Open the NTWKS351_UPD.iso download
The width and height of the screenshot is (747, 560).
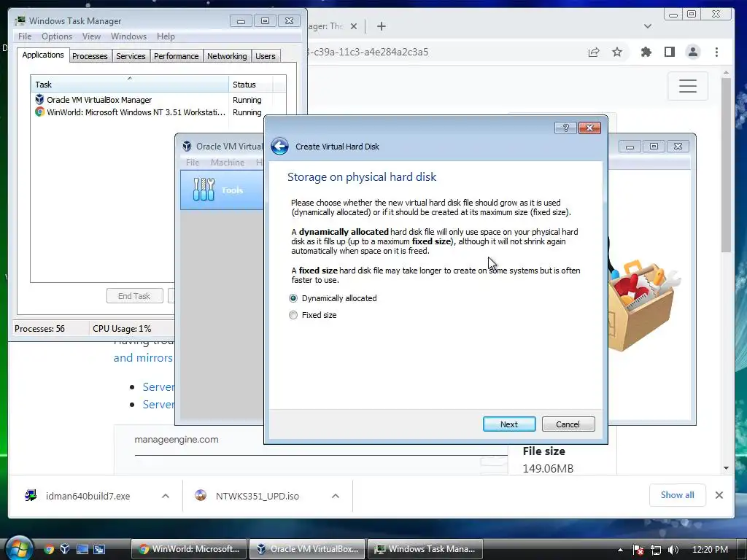coord(258,496)
